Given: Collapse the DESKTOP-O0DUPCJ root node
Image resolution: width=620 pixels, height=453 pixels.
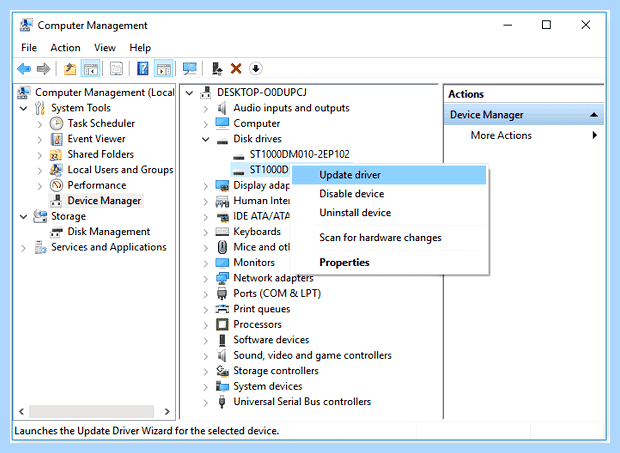Looking at the screenshot, I should 189,93.
